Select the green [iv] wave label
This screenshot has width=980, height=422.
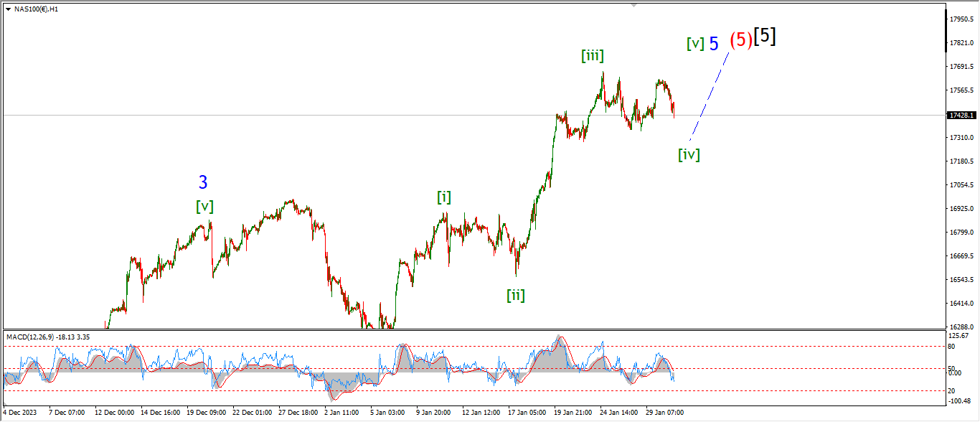[x=689, y=154]
